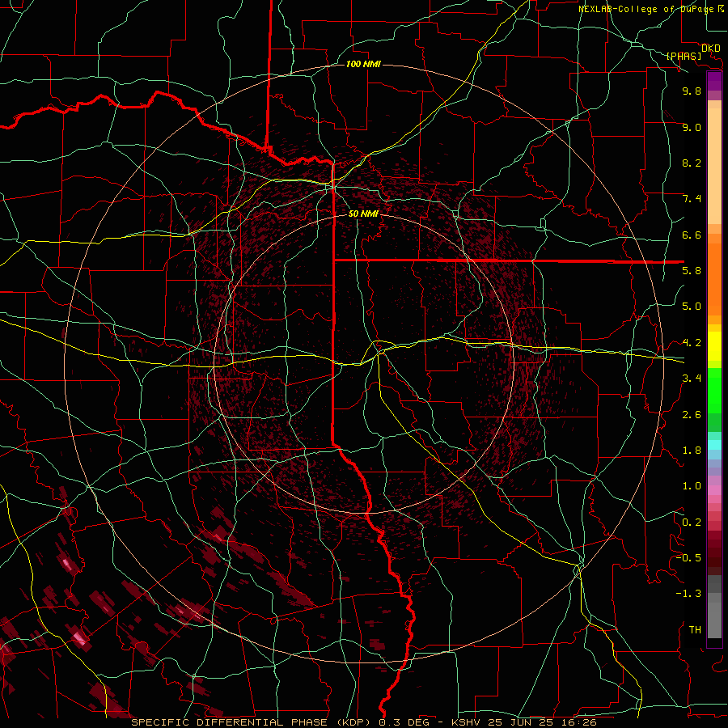This screenshot has height=728, width=728.
Task: Select the DKD product code label
Action: (711, 49)
